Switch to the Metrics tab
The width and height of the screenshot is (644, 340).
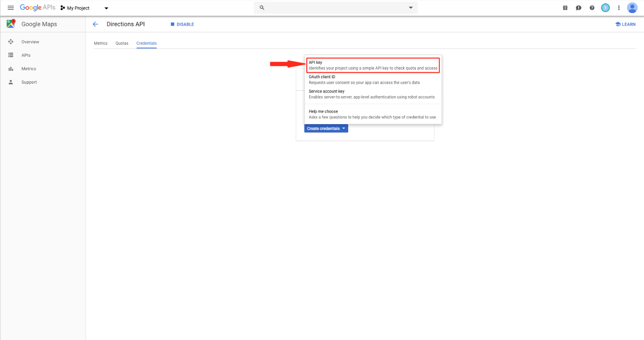[101, 43]
